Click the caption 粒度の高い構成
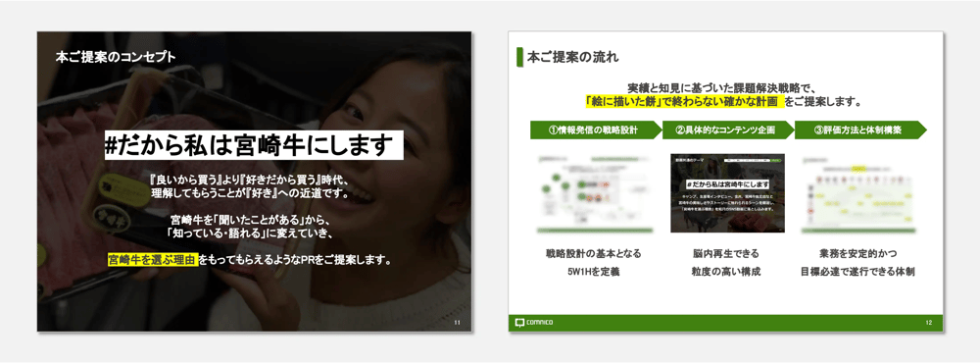Screen dimensions: 980x363 tap(725, 273)
